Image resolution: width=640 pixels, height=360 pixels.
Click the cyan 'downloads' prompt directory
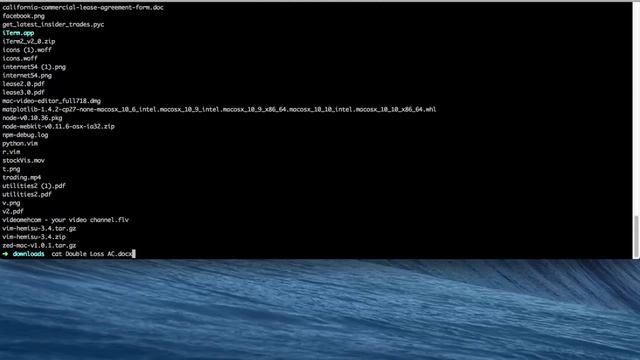click(28, 254)
